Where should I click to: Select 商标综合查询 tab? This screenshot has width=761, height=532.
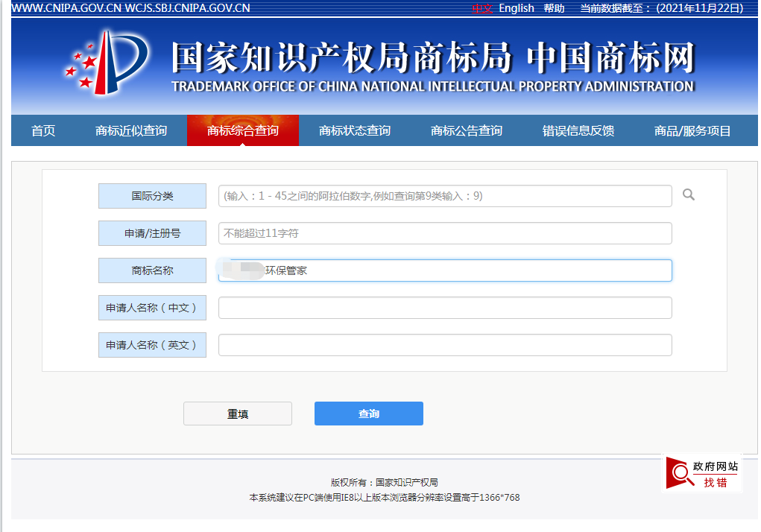tap(243, 130)
